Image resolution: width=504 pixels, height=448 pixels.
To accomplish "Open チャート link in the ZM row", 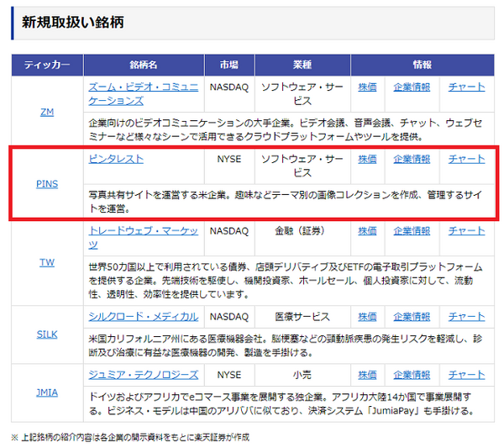I will [x=467, y=87].
